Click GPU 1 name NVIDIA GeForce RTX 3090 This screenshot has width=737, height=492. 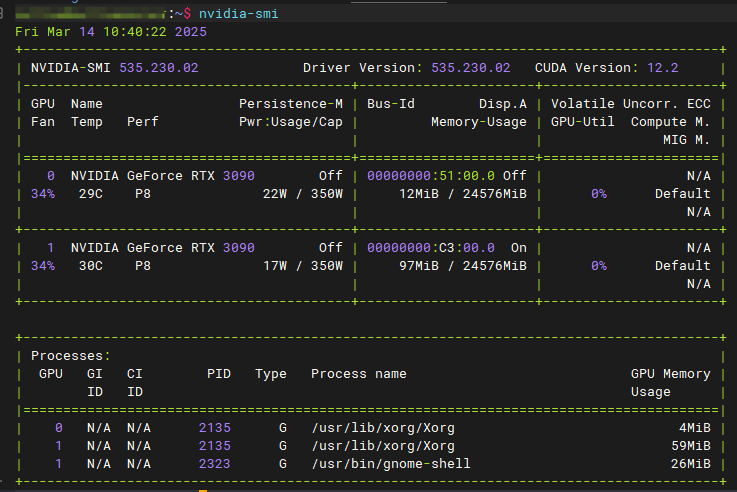tap(163, 248)
